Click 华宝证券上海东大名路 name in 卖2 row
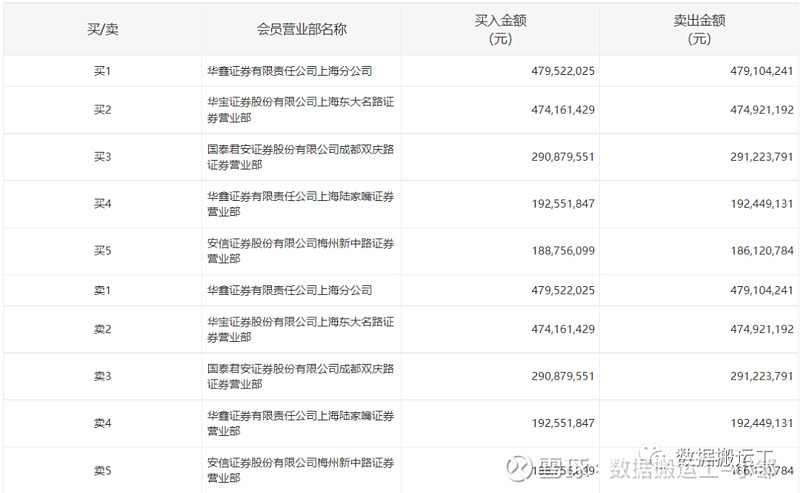 point(301,329)
